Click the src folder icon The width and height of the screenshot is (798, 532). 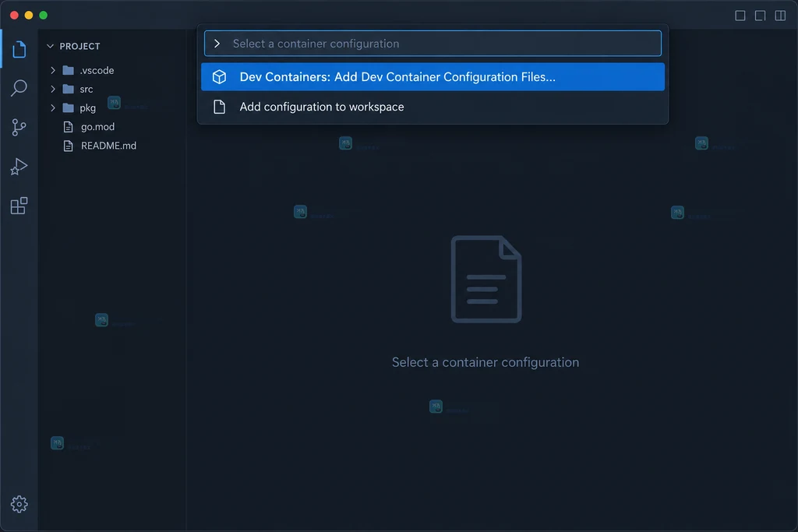coord(69,89)
